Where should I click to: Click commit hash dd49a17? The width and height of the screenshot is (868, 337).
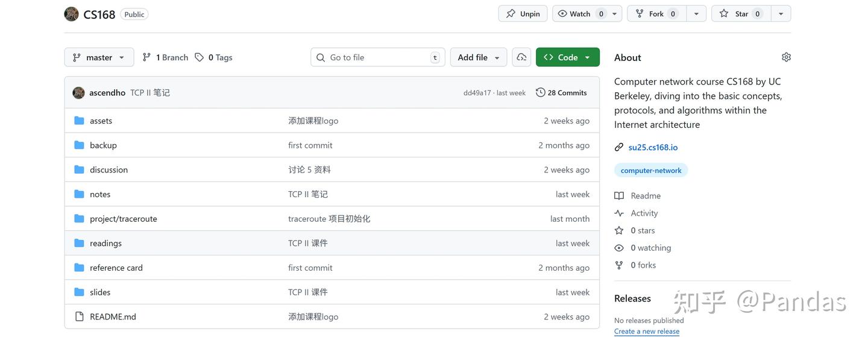point(477,93)
